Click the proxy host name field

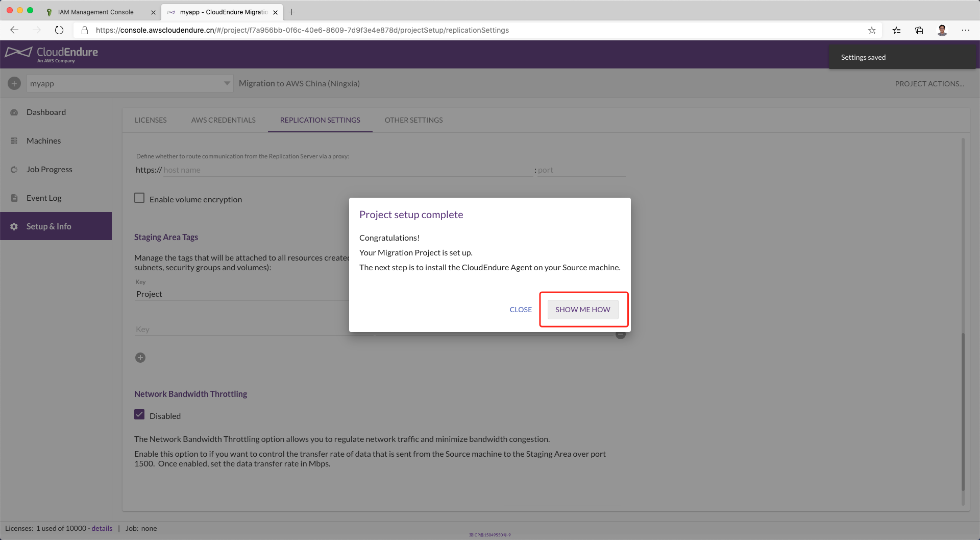click(347, 170)
